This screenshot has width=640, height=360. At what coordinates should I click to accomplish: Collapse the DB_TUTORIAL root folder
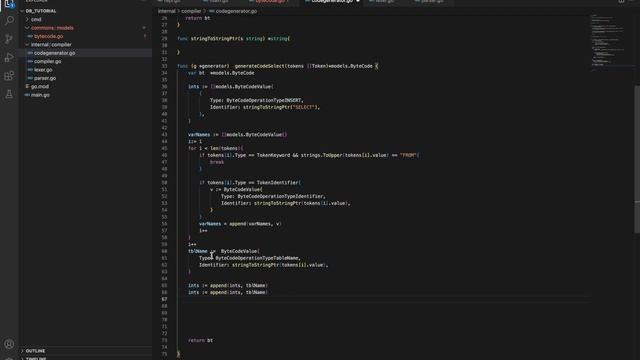point(22,11)
